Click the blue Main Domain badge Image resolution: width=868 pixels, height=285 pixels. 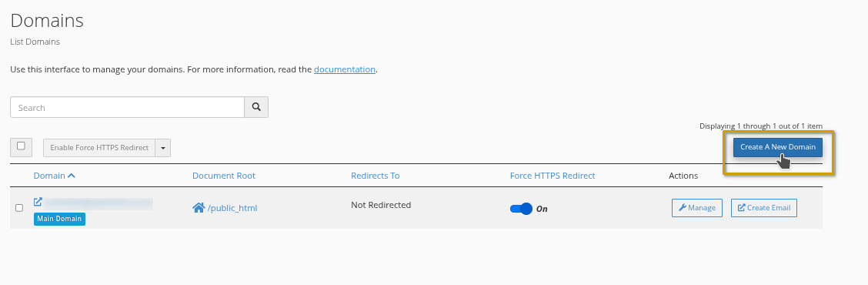point(60,219)
